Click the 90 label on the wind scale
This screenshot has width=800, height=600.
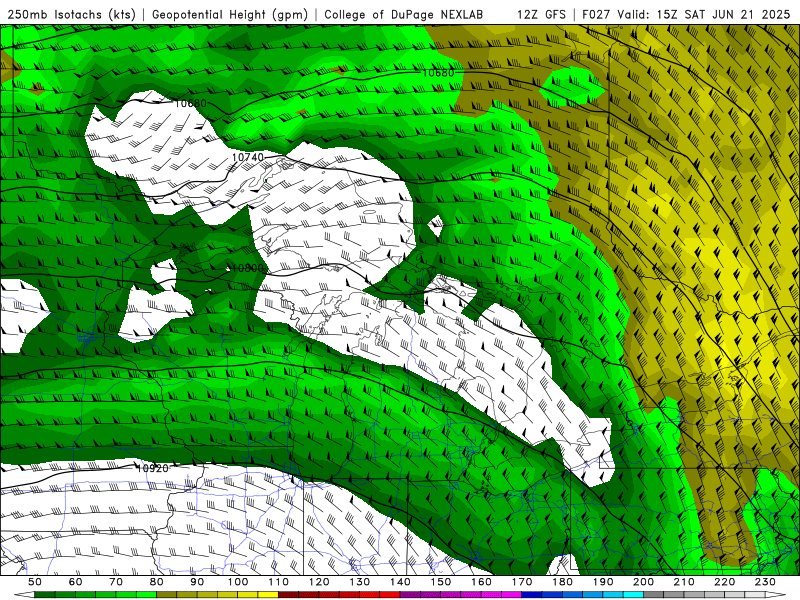[197, 582]
